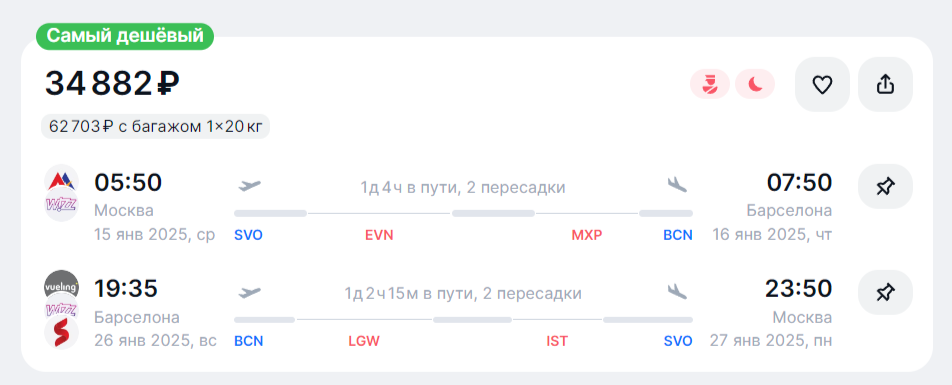Click the red night transfer moon badge
The image size is (952, 385).
coord(755,84)
